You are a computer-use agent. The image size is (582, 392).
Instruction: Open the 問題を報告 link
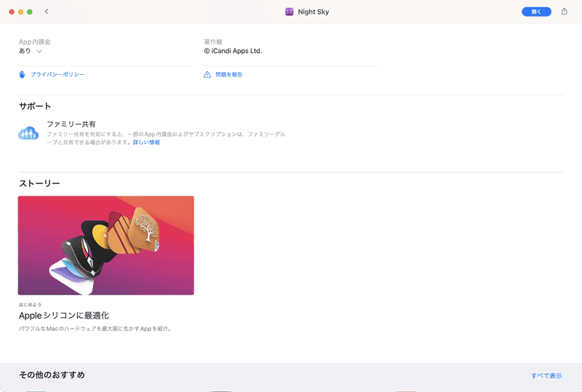coord(229,75)
